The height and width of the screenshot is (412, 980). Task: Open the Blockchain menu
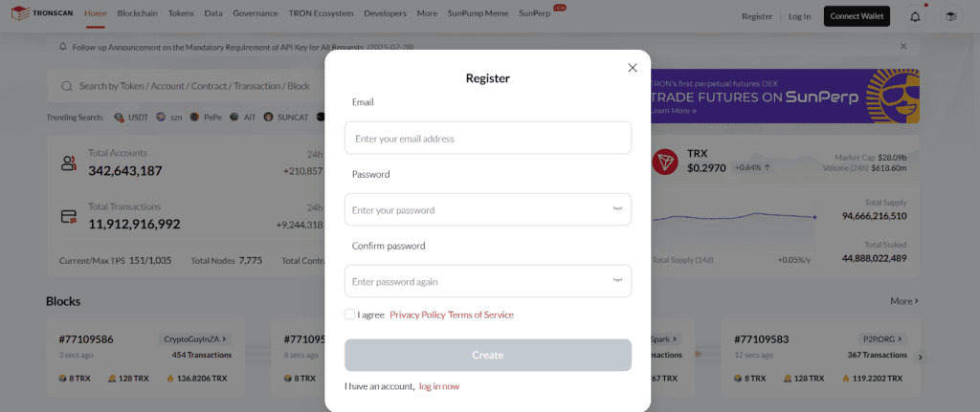pyautogui.click(x=138, y=14)
